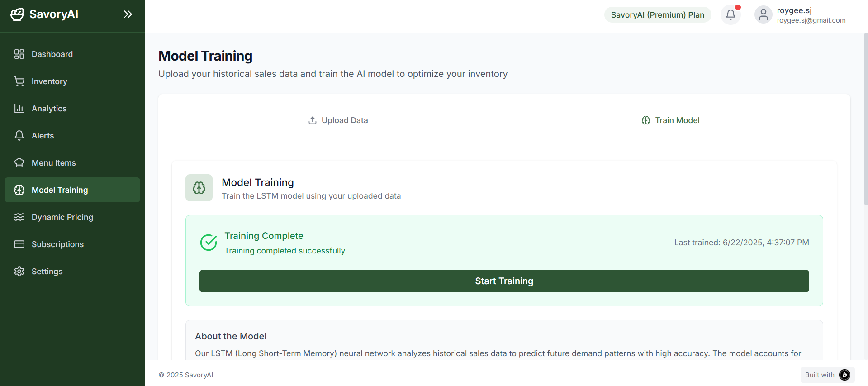Open the roygee.sj account menu
The height and width of the screenshot is (386, 868).
800,15
